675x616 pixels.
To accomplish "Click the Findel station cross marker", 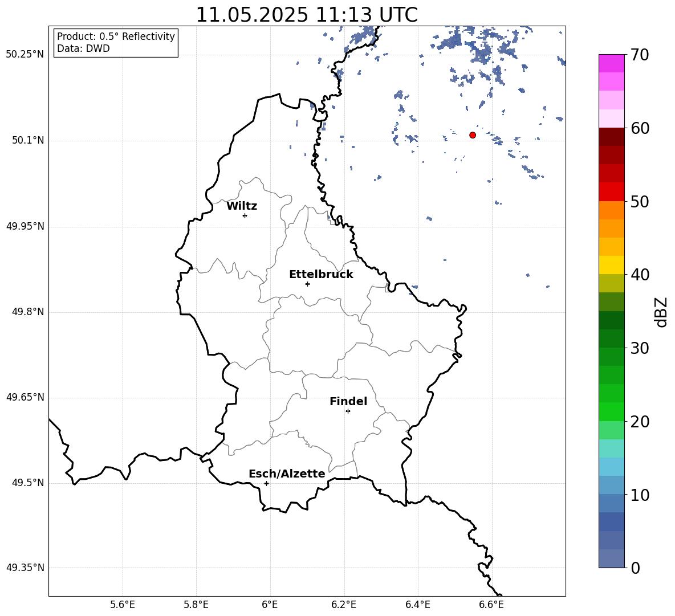I will click(348, 411).
